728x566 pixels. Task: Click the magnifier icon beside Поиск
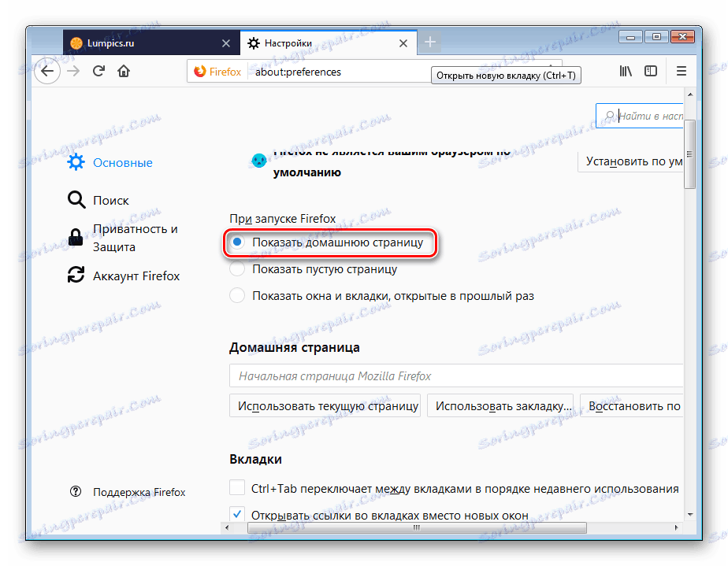[76, 200]
